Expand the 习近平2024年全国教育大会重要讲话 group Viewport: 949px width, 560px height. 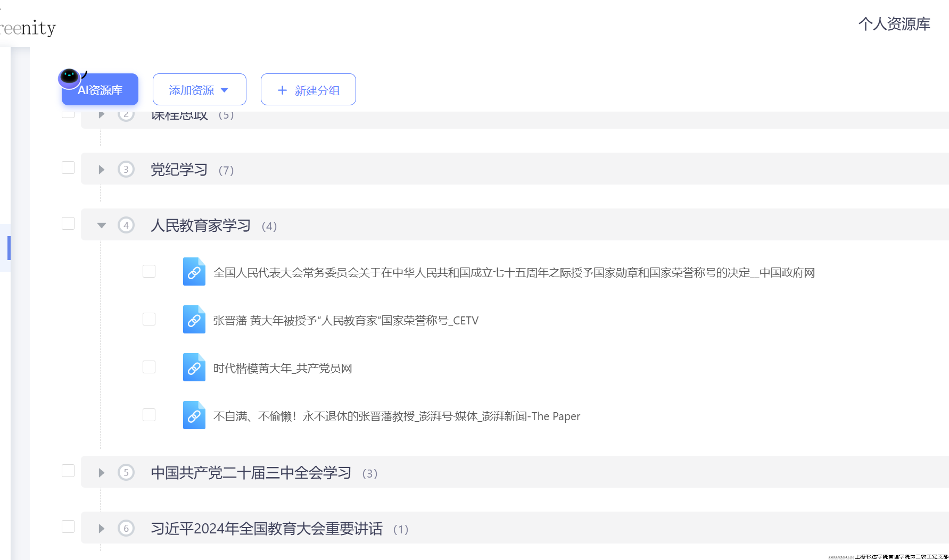coord(101,528)
